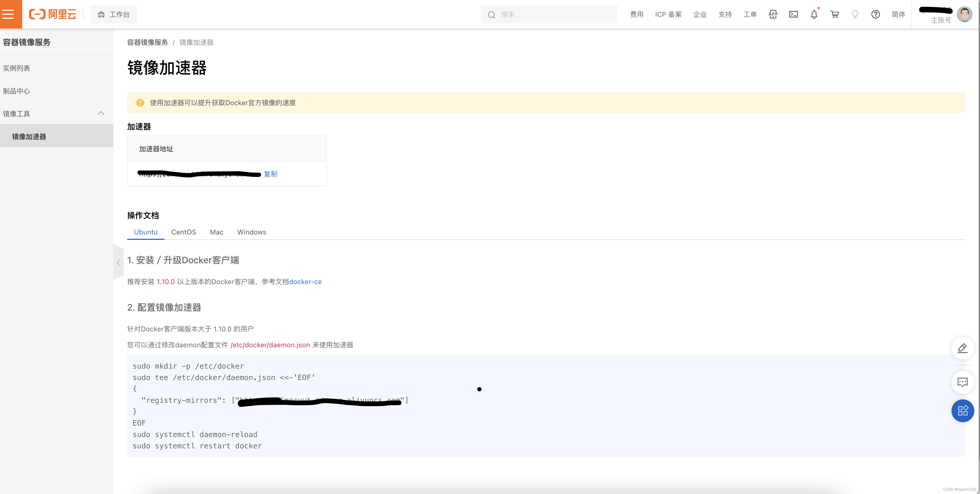
Task: Click the 'sudo systemctl daemon-reload' line
Action: coord(195,434)
